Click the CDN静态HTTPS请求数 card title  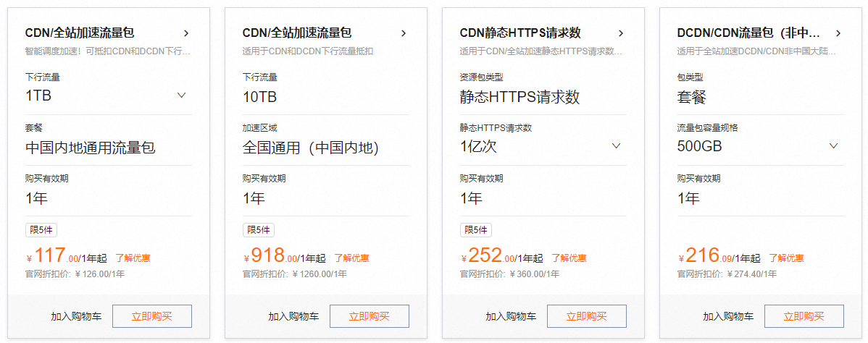pyautogui.click(x=520, y=33)
